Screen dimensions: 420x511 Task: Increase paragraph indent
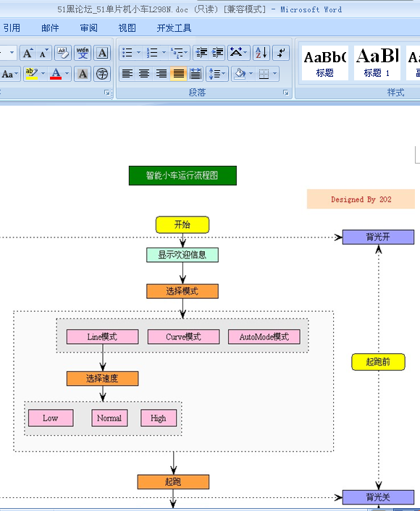(x=217, y=53)
